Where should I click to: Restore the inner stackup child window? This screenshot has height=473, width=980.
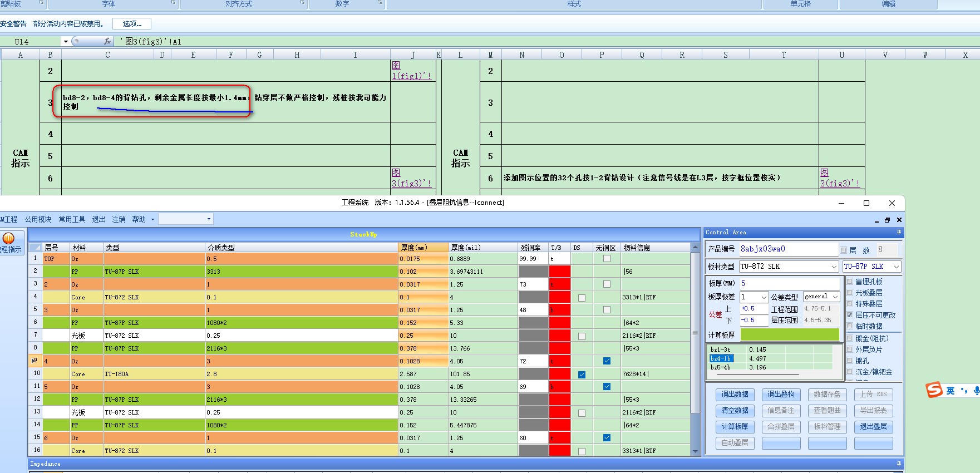tap(888, 220)
